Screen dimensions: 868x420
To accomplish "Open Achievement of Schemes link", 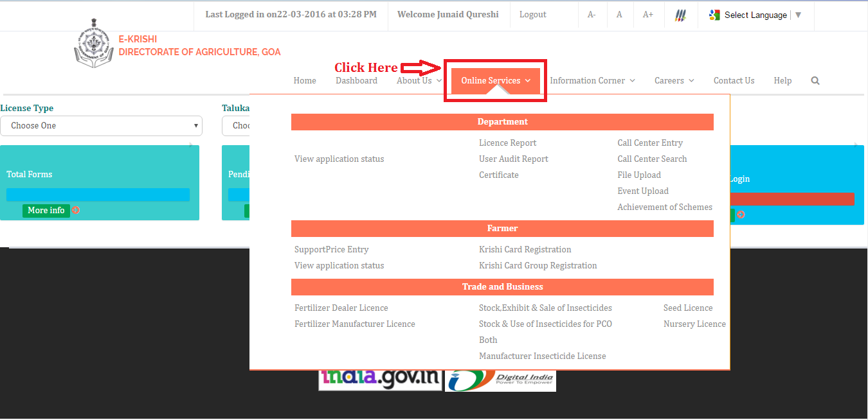I will tap(665, 207).
